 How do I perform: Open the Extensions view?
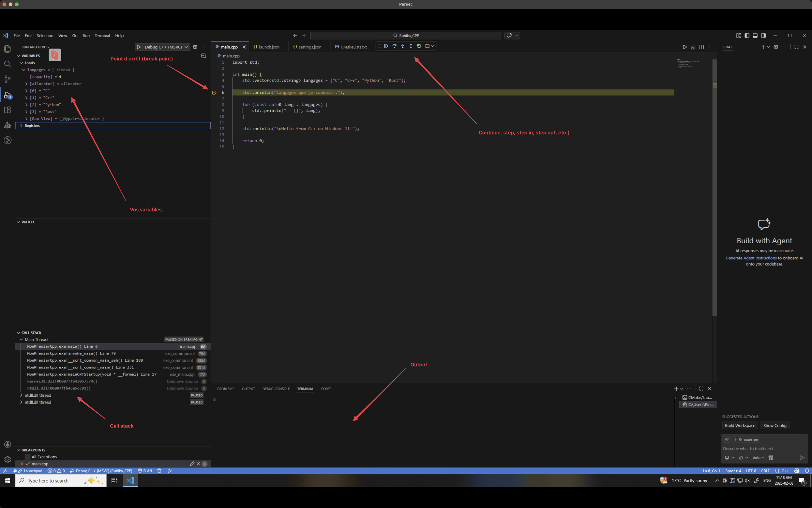click(7, 110)
